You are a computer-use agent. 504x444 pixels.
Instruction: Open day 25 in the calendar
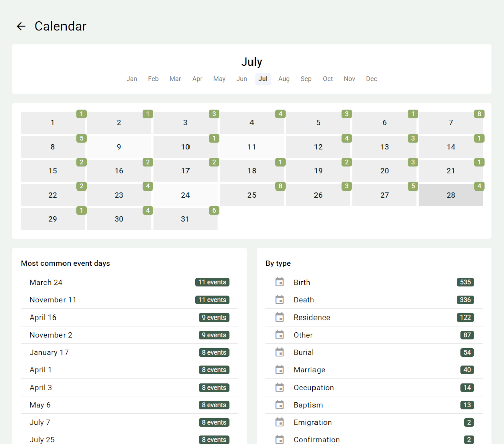(x=251, y=195)
